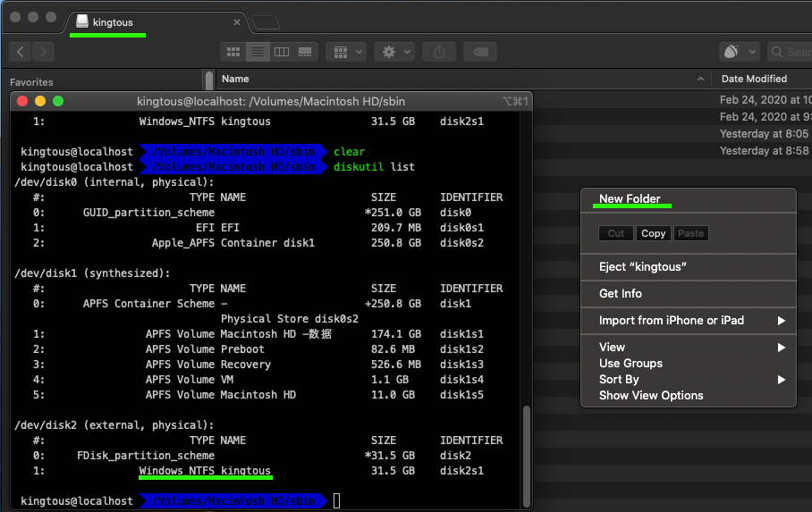Screen dimensions: 812x512
Task: Switch to column view in Finder toolbar
Action: [x=282, y=52]
